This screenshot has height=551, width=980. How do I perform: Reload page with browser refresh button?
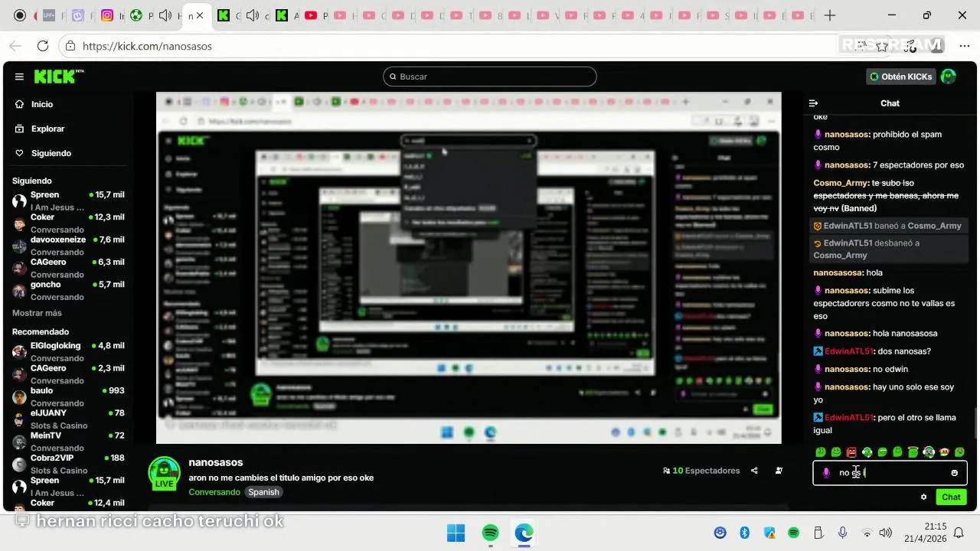(43, 46)
